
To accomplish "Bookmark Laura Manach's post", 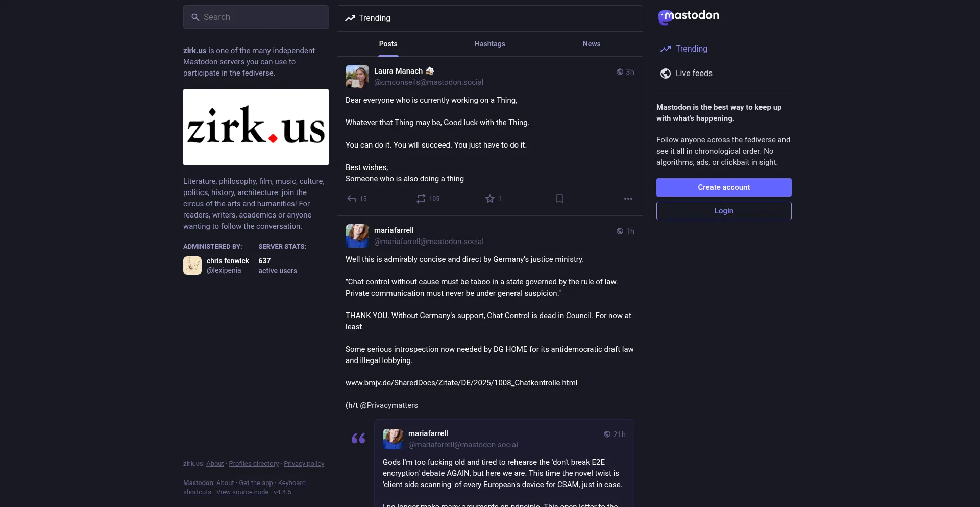I will (x=559, y=199).
